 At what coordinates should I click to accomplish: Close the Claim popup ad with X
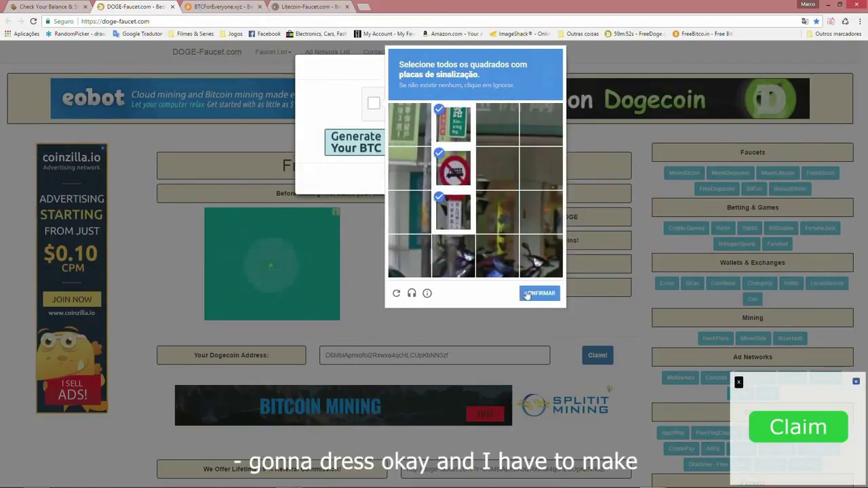pos(738,382)
